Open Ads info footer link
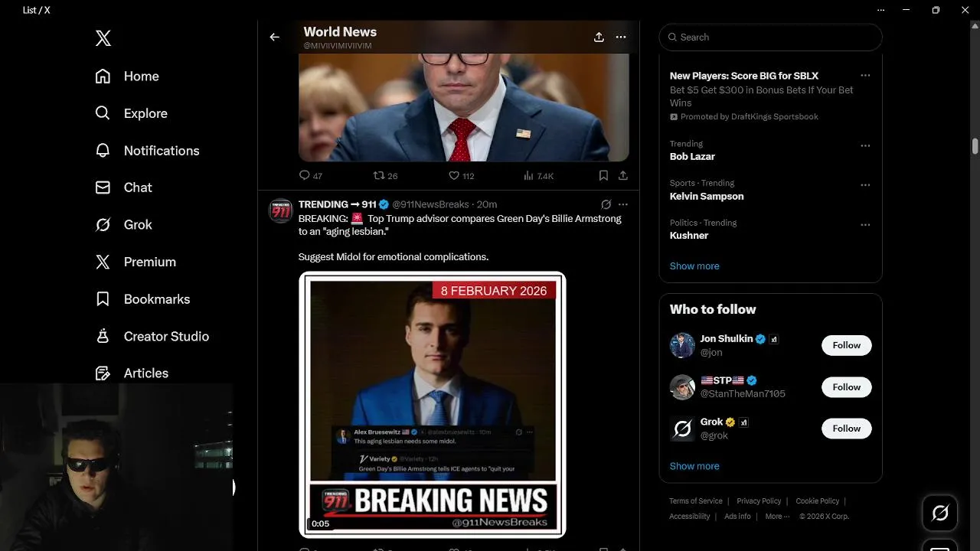Image resolution: width=980 pixels, height=551 pixels. (x=737, y=517)
